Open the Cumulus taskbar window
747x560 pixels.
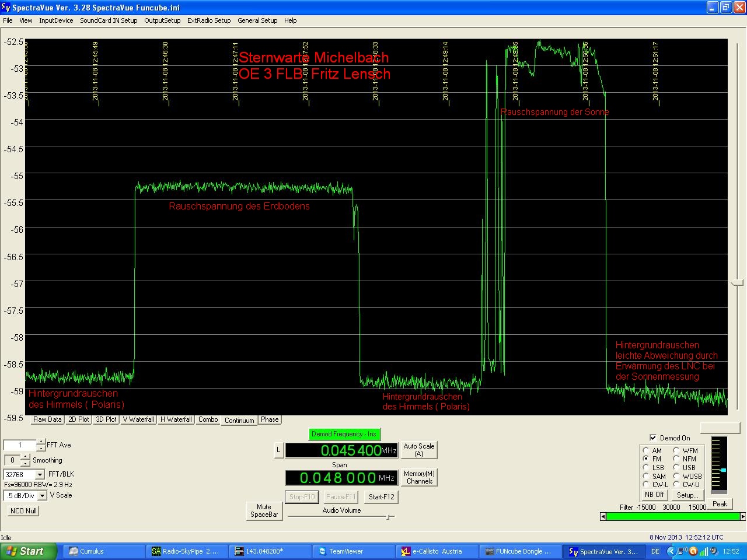pos(103,551)
